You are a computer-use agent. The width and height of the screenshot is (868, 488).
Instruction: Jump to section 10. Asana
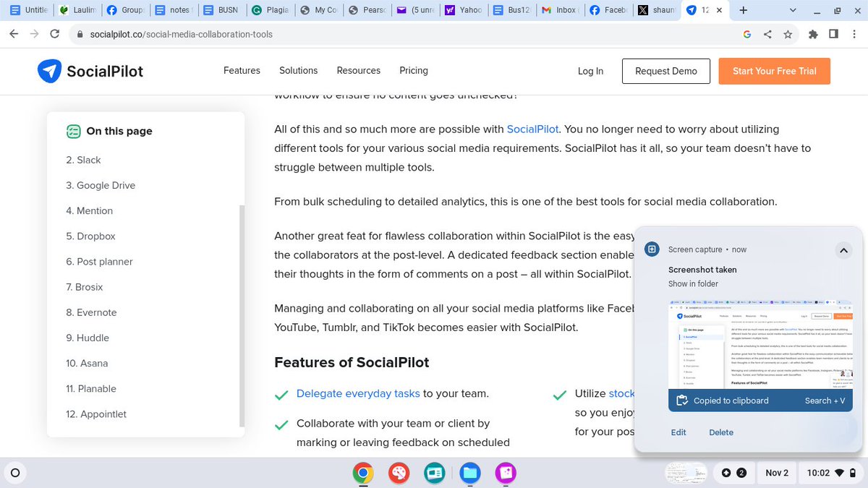87,363
